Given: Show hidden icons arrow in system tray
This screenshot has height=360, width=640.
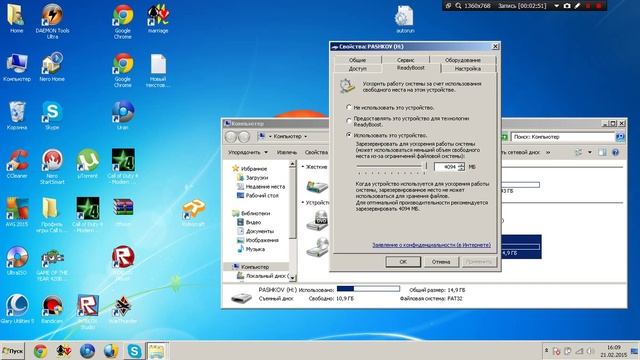Looking at the screenshot, I should click(x=547, y=351).
